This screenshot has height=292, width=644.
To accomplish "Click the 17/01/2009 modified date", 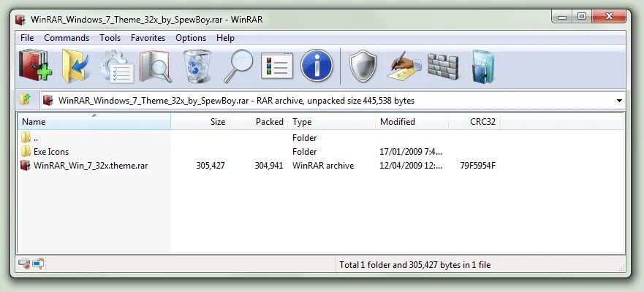I will pyautogui.click(x=411, y=152).
